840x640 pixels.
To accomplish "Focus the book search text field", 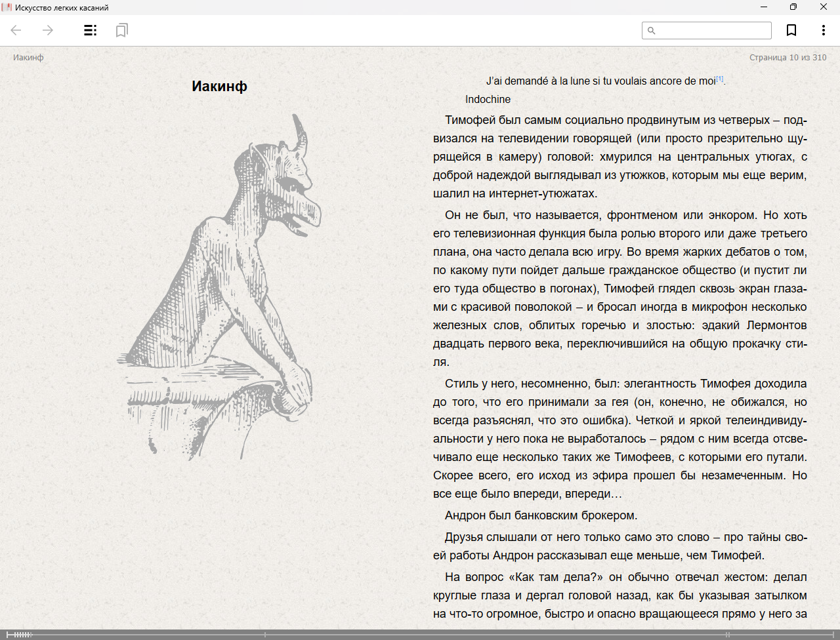I will pyautogui.click(x=712, y=30).
